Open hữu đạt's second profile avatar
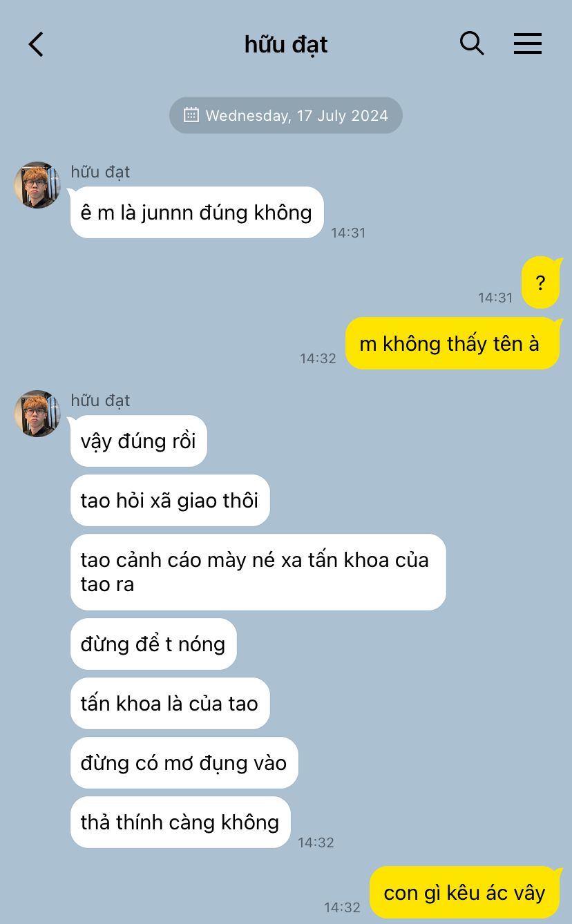Image resolution: width=572 pixels, height=924 pixels. (37, 414)
